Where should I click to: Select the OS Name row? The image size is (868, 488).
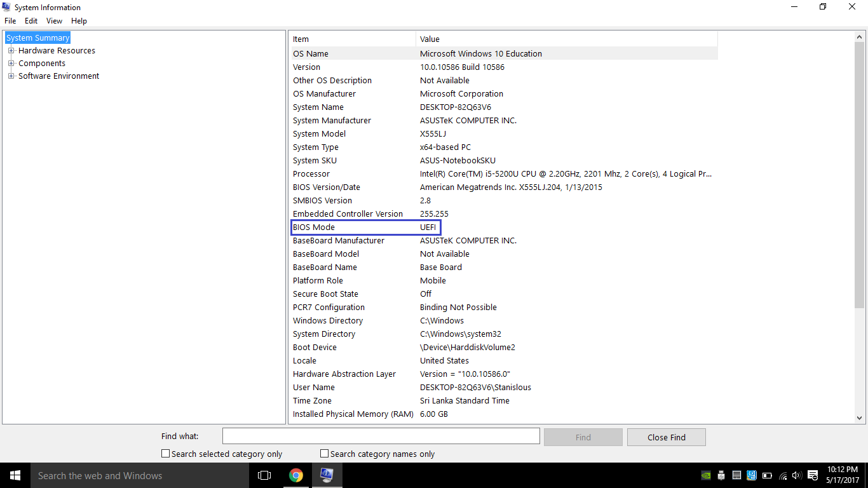[x=504, y=54]
